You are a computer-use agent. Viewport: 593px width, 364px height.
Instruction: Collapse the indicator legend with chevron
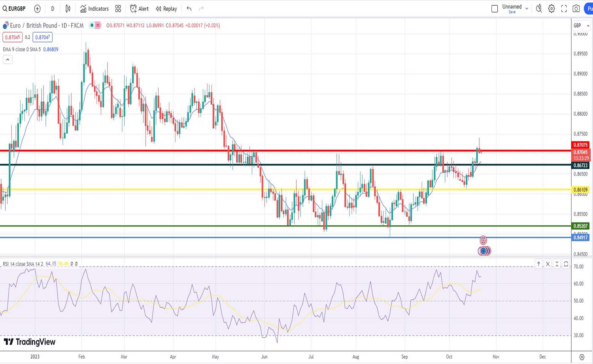click(8, 59)
